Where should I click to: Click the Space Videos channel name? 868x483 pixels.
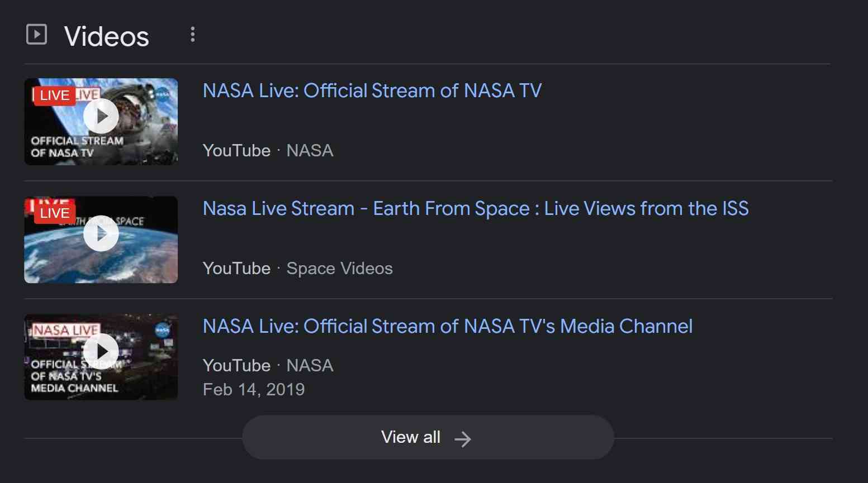339,269
